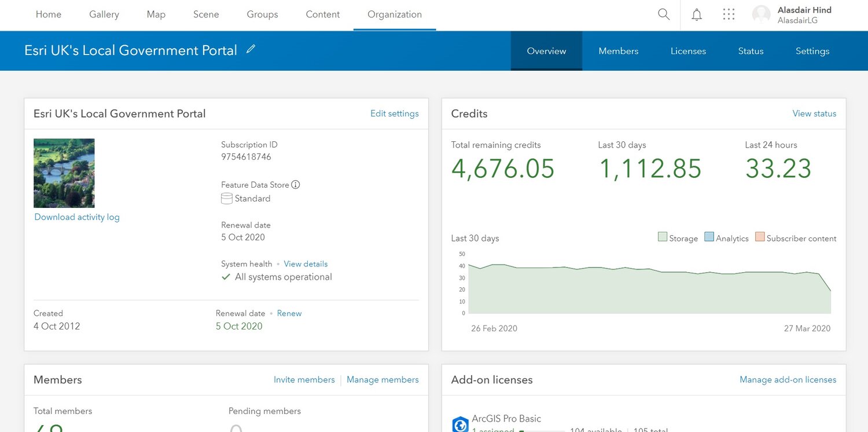The width and height of the screenshot is (868, 432).
Task: Open the Map menu item
Action: click(156, 14)
